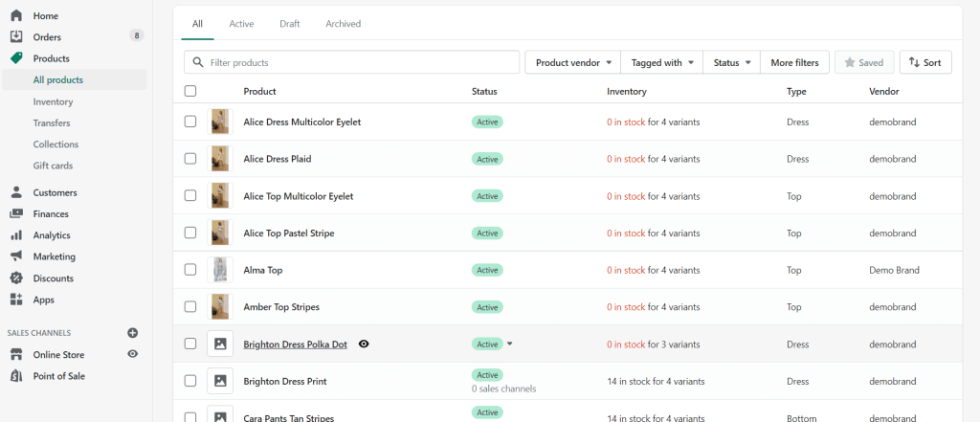Click the Home icon in sidebar

[16, 16]
